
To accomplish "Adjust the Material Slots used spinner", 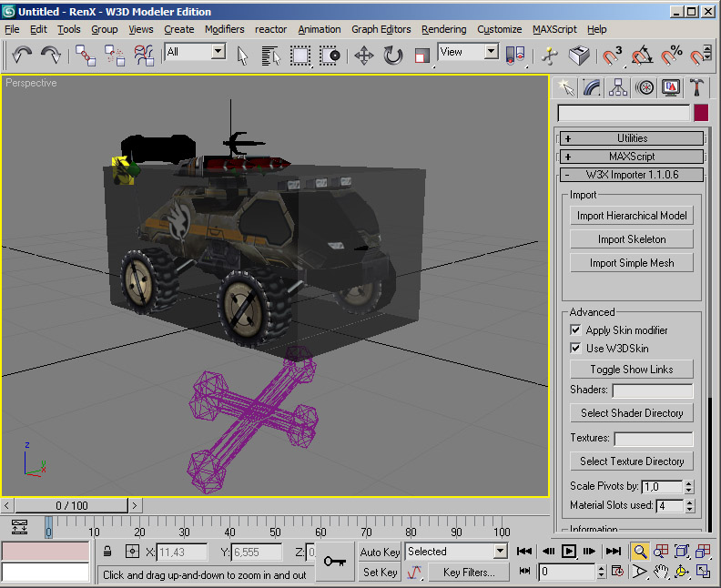I will [x=689, y=506].
